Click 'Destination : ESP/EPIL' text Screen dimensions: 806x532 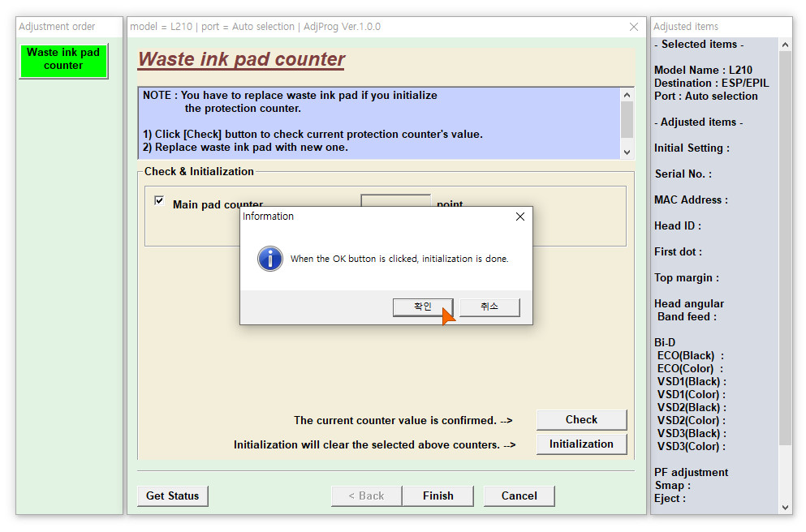click(x=711, y=84)
